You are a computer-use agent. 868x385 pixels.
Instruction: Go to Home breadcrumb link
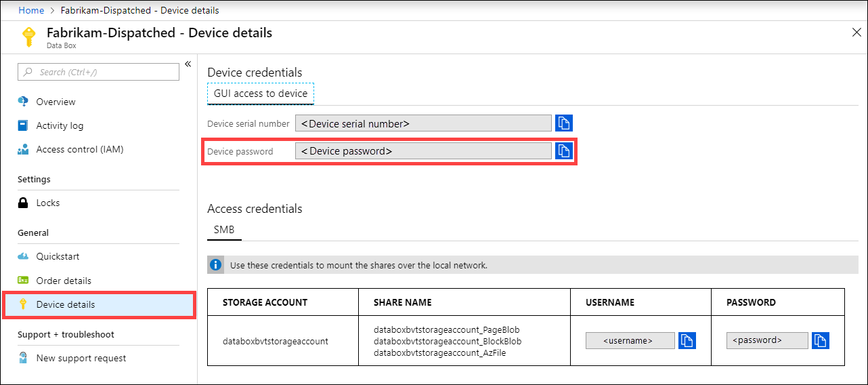coord(31,10)
